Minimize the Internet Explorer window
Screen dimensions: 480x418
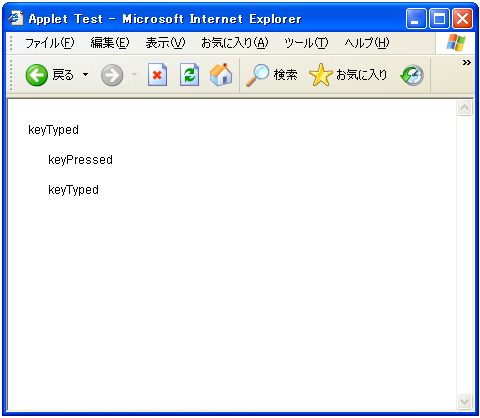click(x=416, y=19)
